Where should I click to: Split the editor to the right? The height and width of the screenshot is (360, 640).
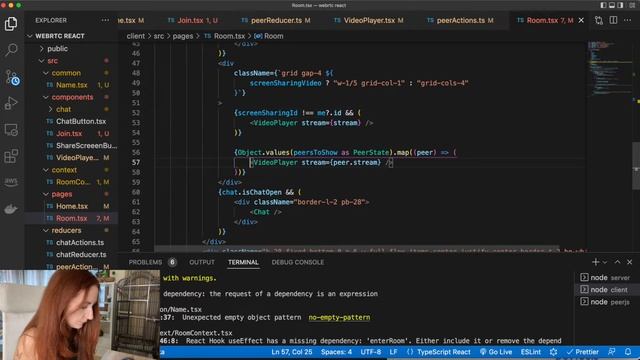click(x=613, y=20)
